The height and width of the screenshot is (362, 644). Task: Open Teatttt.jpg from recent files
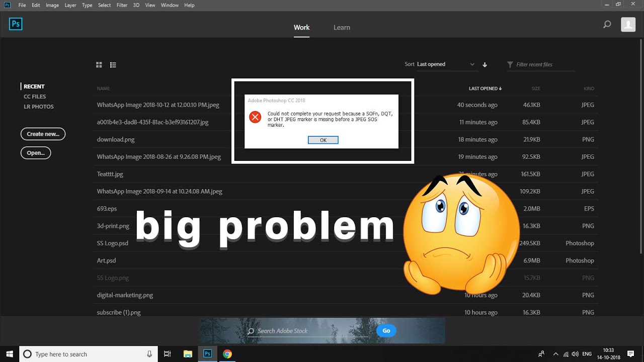(x=110, y=174)
